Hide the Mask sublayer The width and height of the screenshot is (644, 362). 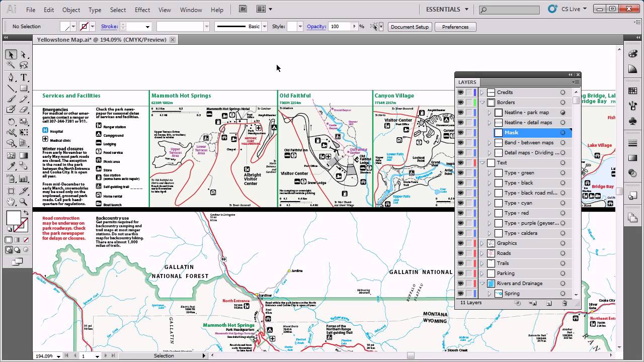click(460, 133)
